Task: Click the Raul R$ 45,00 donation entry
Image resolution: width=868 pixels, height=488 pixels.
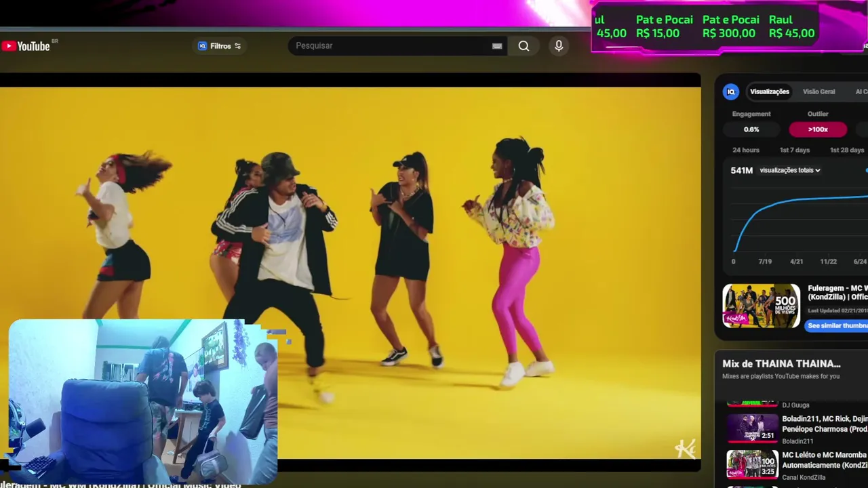Action: 791,26
